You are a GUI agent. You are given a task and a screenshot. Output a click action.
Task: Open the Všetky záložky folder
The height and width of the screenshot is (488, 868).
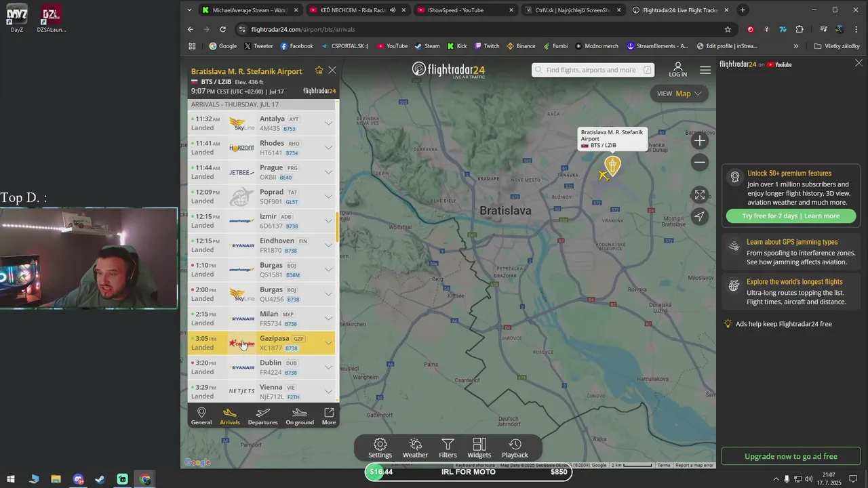click(x=837, y=46)
